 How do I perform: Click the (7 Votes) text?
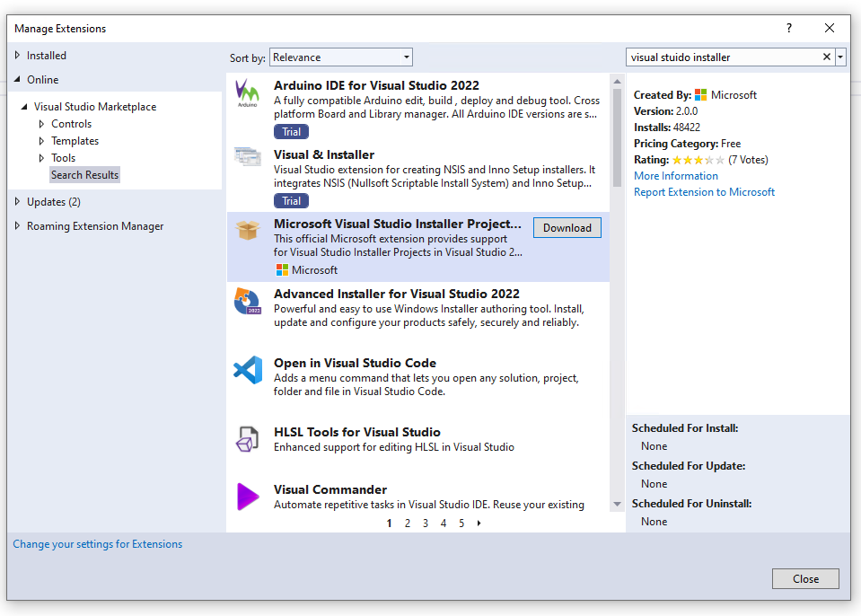tap(748, 160)
